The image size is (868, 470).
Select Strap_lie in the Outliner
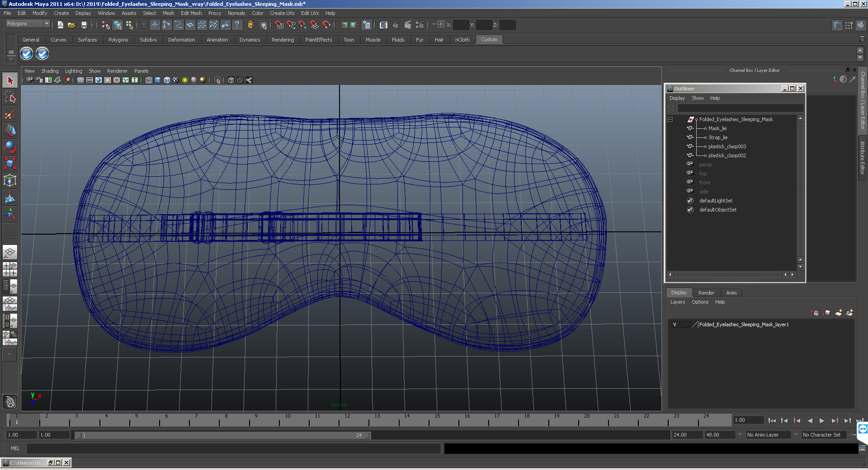click(x=718, y=138)
